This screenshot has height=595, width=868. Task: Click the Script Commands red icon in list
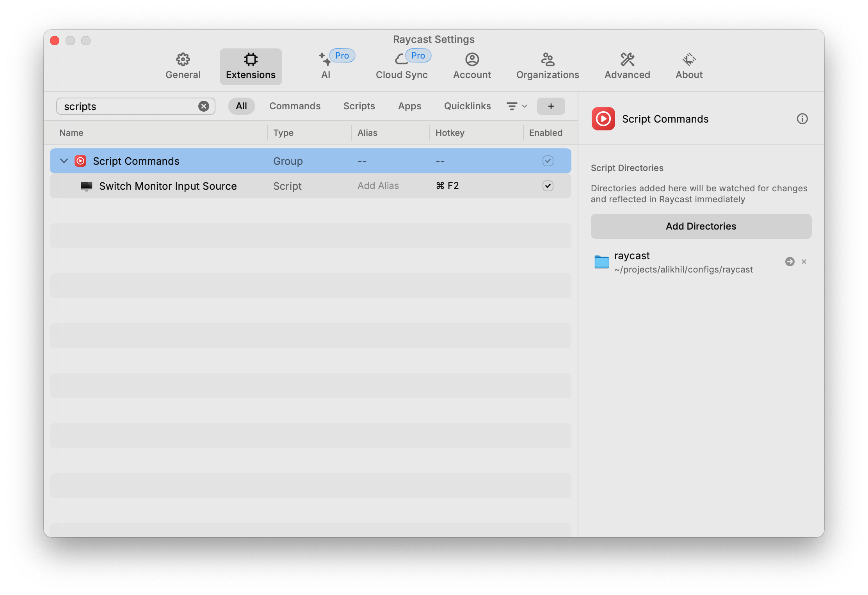(x=80, y=161)
